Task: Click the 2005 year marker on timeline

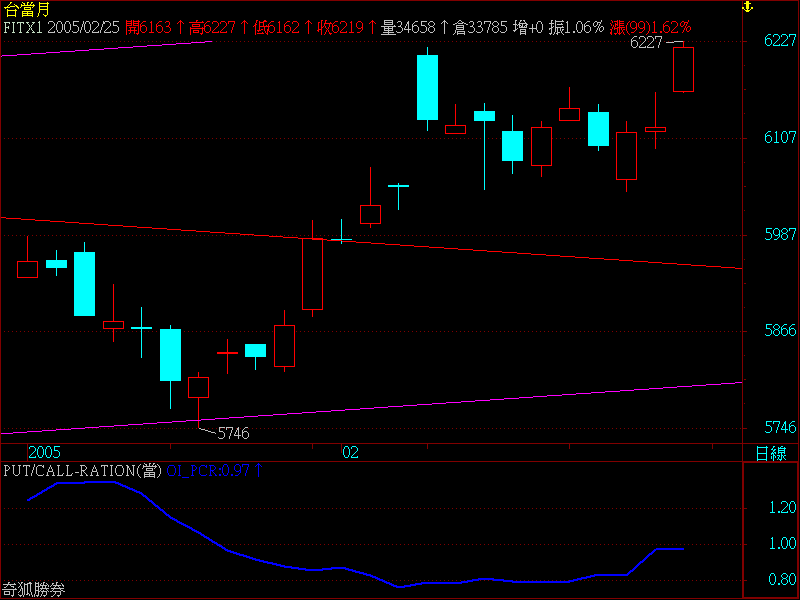Action: tap(44, 453)
